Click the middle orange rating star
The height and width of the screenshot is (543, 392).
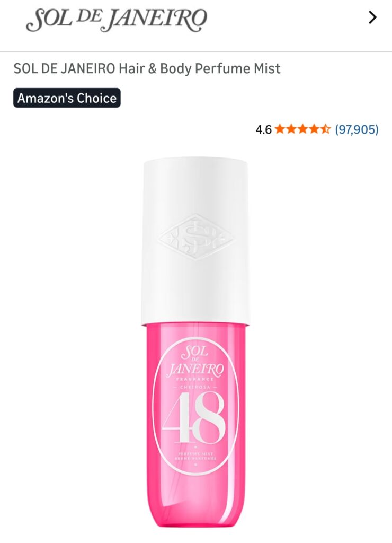(x=302, y=129)
